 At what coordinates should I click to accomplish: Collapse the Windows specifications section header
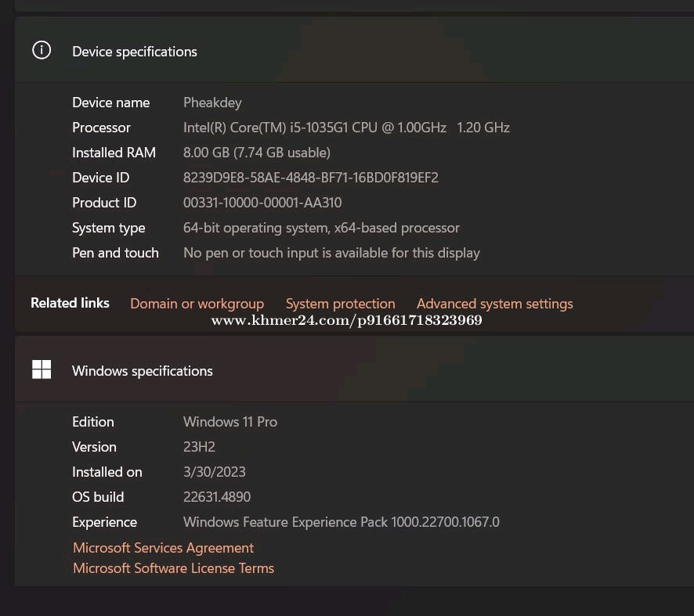[x=355, y=369]
